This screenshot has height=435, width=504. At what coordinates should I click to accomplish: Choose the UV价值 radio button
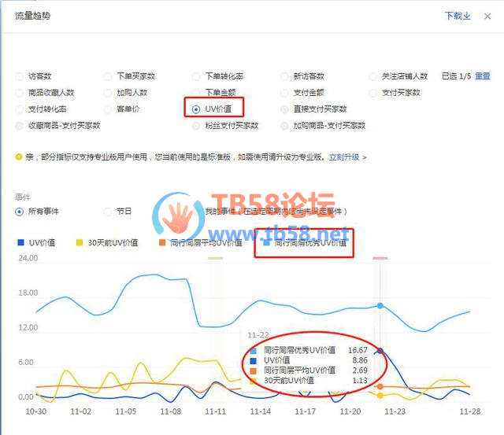point(196,109)
